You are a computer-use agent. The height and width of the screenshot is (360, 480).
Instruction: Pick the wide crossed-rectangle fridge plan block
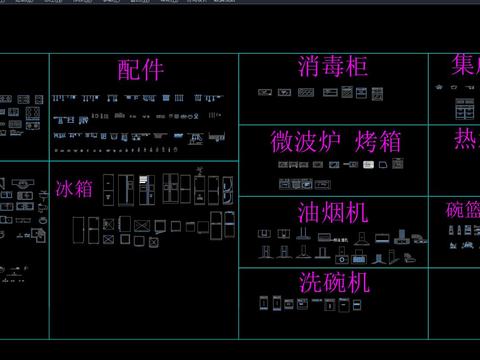coord(142,226)
